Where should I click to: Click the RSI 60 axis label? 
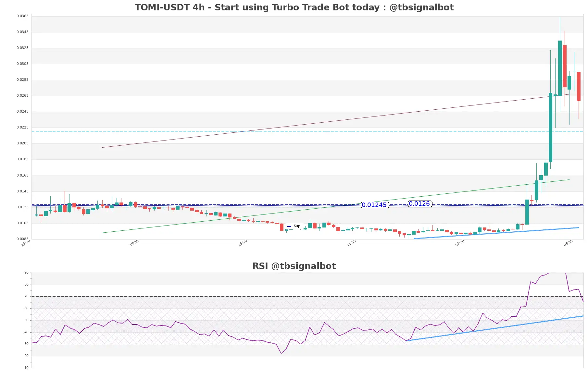(26, 308)
